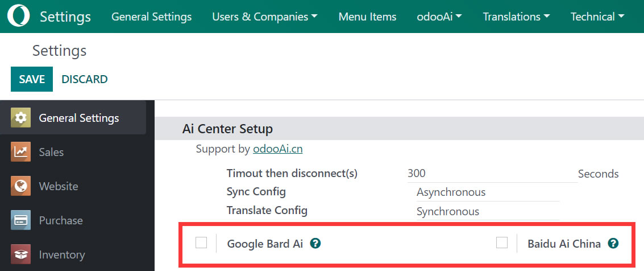Select General Settings in the top navbar
The width and height of the screenshot is (644, 271).
pos(151,17)
